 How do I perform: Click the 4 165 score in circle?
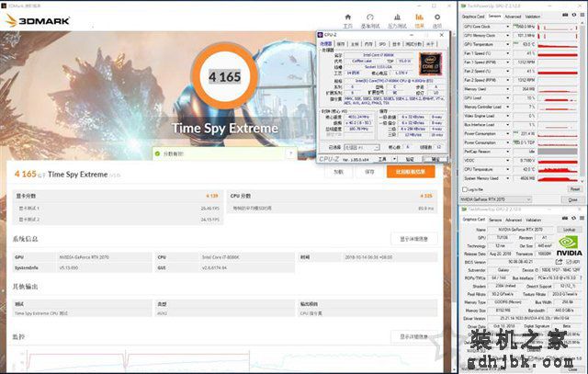(x=224, y=77)
